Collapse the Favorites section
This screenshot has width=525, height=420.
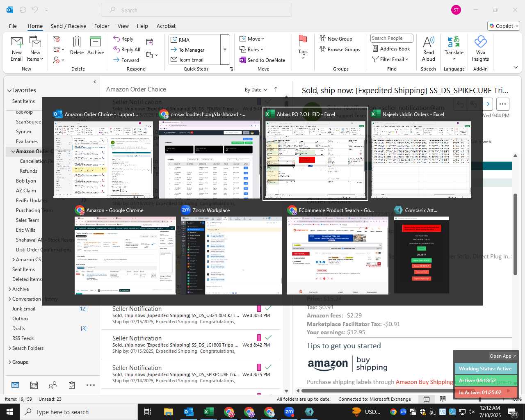tap(9, 90)
